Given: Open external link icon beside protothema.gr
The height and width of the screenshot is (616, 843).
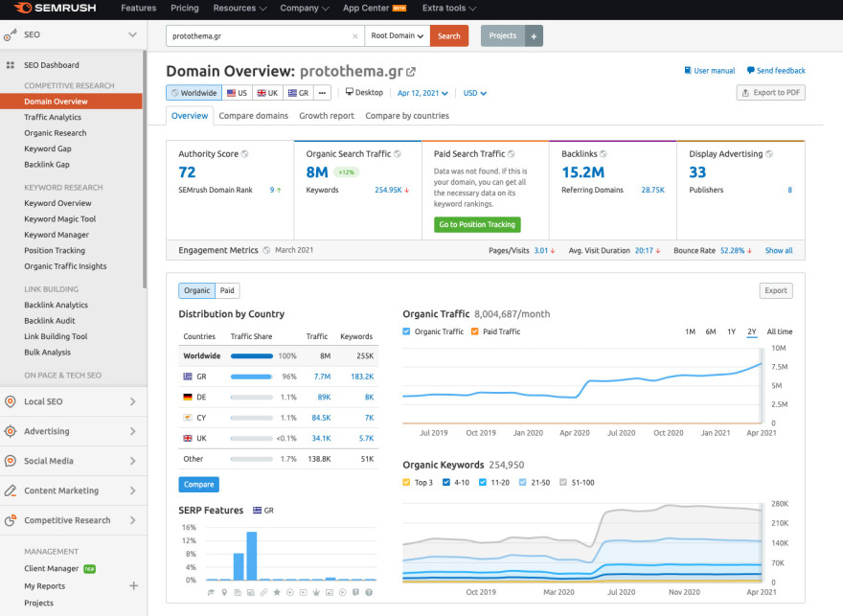Looking at the screenshot, I should (x=411, y=72).
